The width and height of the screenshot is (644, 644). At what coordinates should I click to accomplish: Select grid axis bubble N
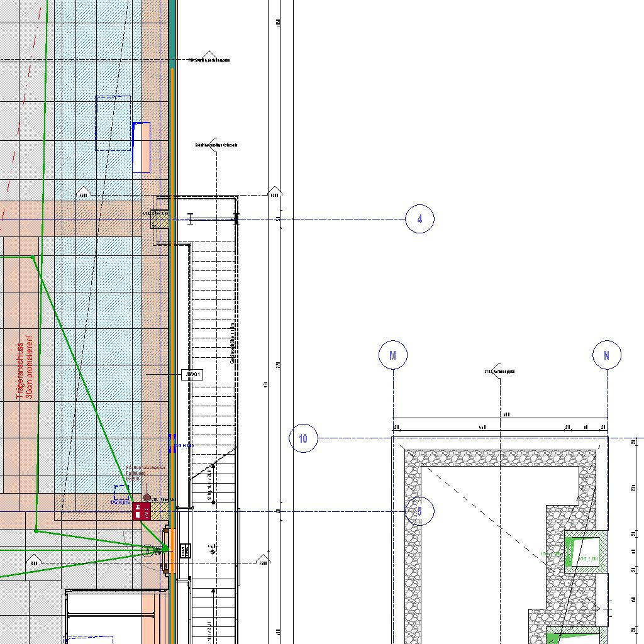[x=607, y=355]
